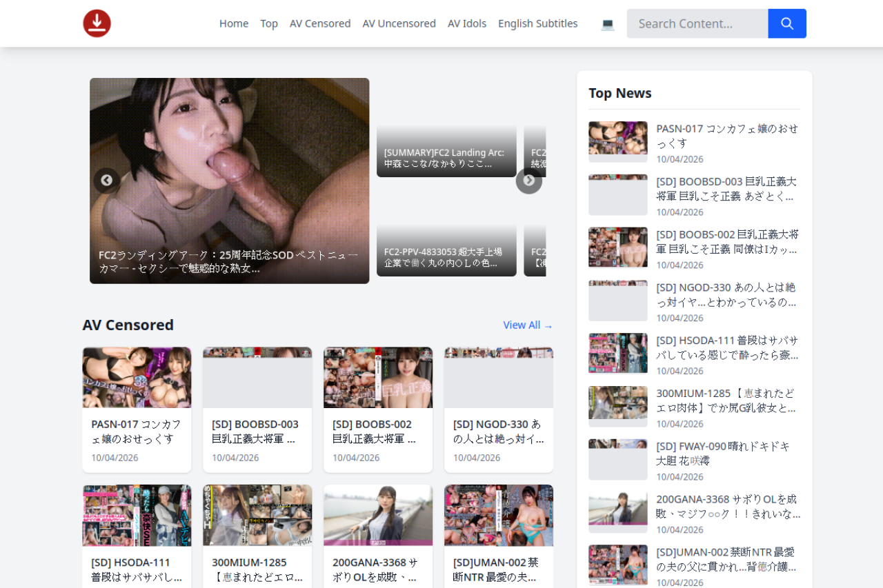Screen dimensions: 883x588
Task: Click the [SD] NGOD-330 headline in Top News
Action: pyautogui.click(x=728, y=295)
